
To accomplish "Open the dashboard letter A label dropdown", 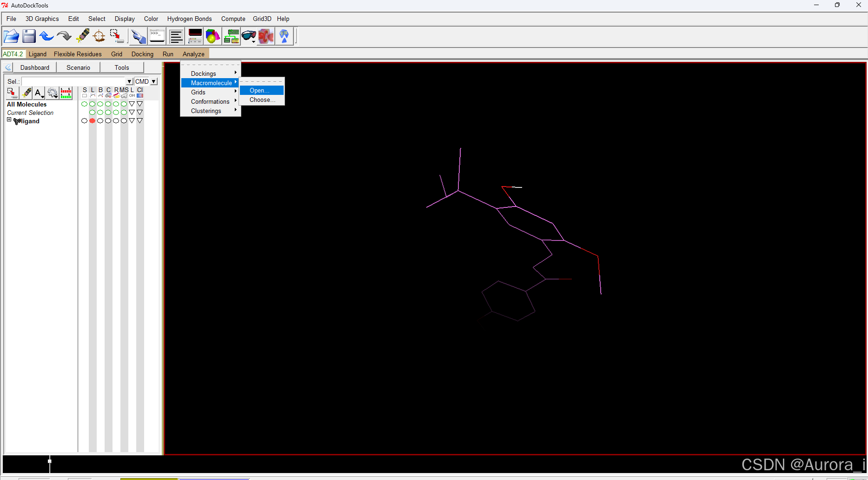I will [39, 93].
